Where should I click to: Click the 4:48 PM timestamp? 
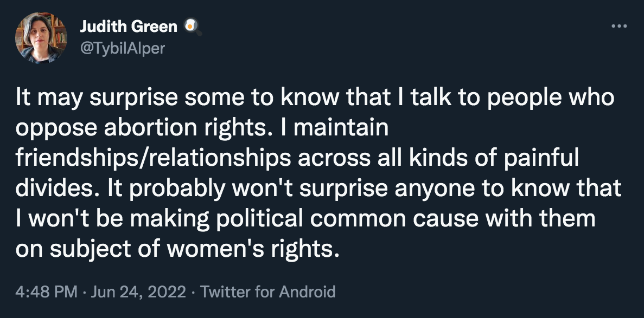pyautogui.click(x=47, y=293)
